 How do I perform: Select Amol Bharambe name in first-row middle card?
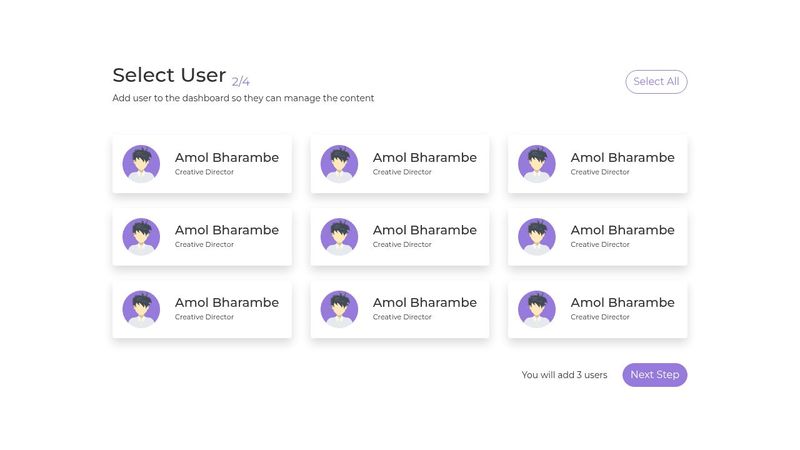425,158
